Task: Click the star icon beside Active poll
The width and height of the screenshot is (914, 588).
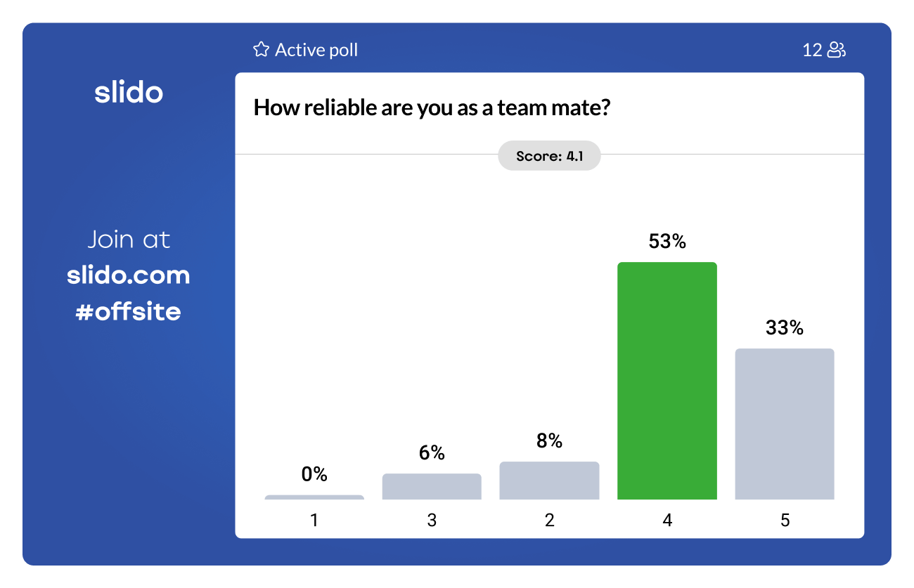Action: (x=261, y=50)
